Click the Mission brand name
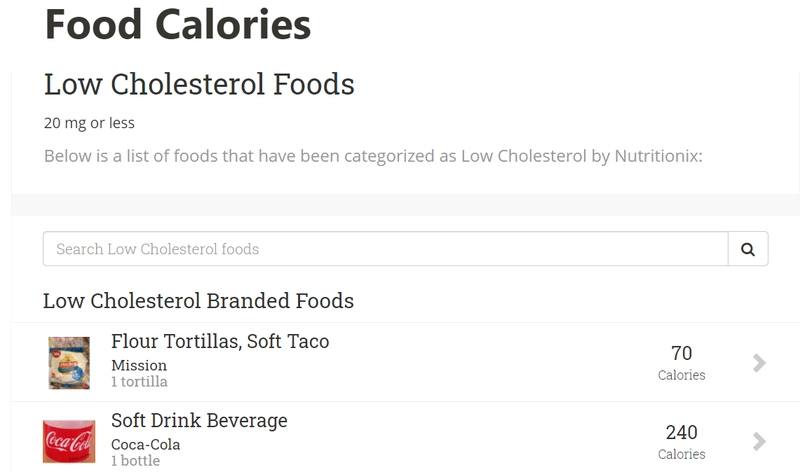 coord(139,365)
